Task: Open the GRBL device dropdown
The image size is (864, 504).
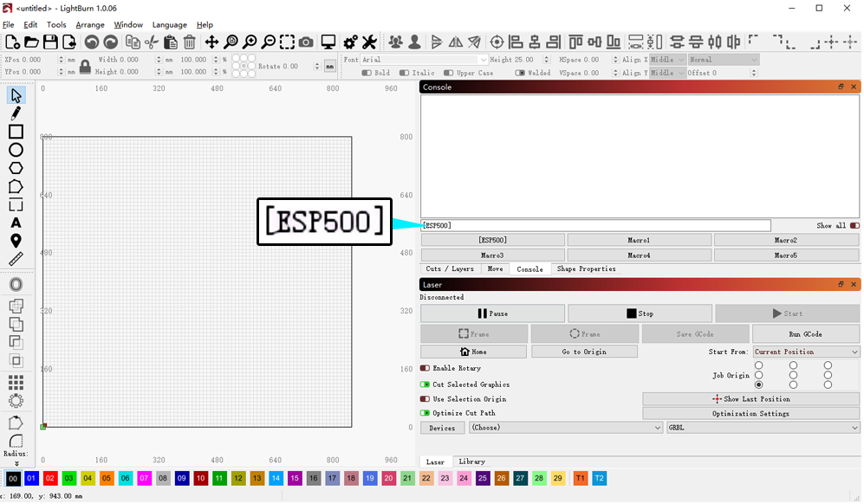Action: (x=763, y=428)
